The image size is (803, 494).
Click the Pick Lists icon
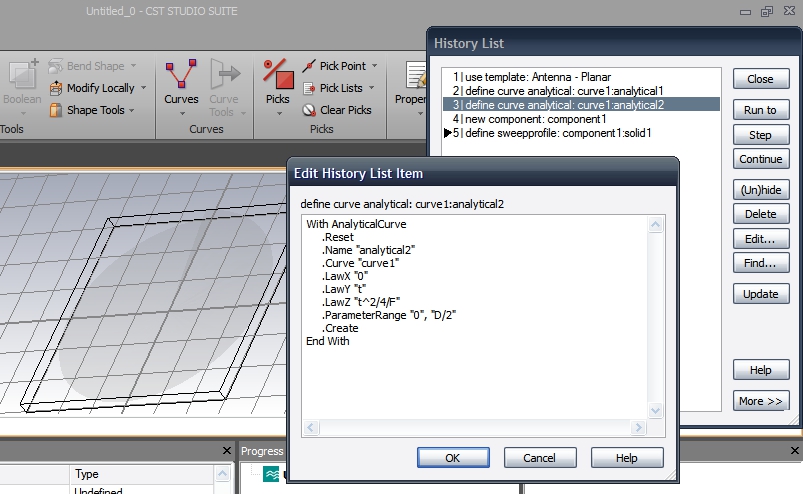[x=310, y=89]
